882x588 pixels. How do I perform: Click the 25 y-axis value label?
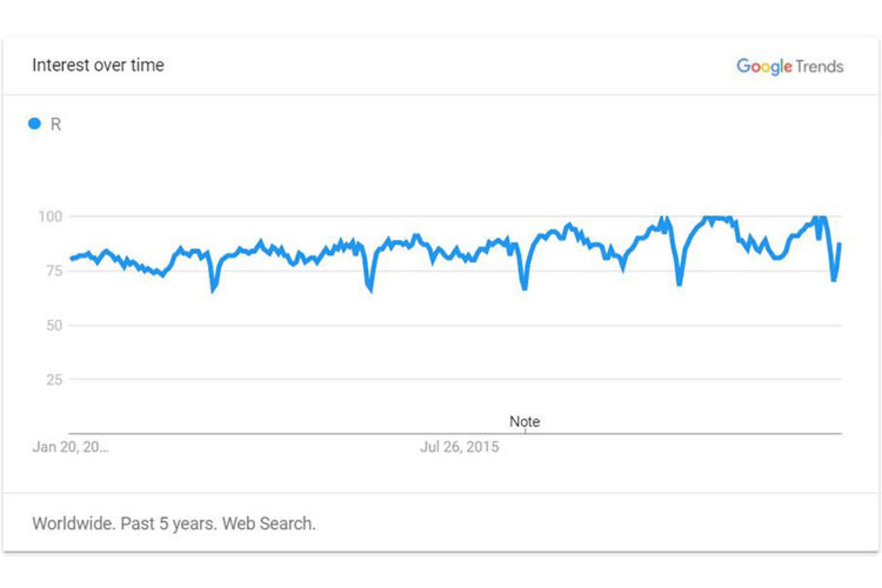click(x=54, y=379)
